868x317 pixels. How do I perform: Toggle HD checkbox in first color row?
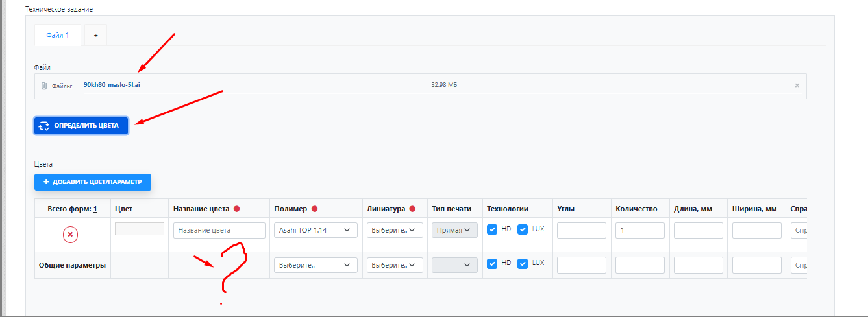(x=492, y=229)
